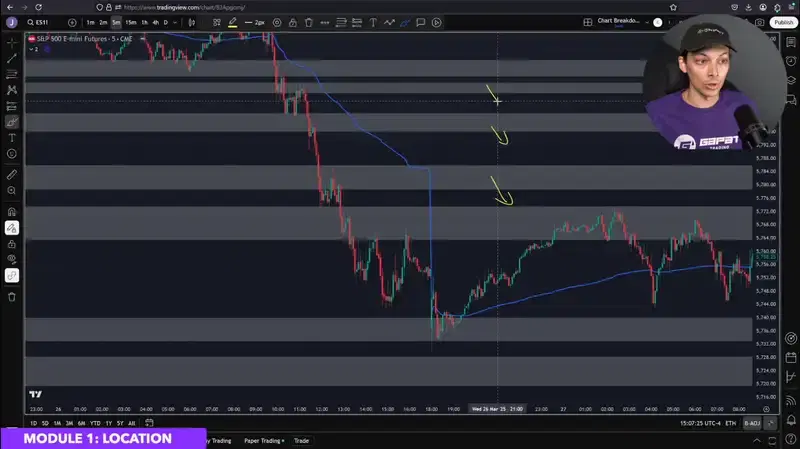The image size is (800, 449).
Task: Select the crosshair cursor tool
Action: click(12, 43)
